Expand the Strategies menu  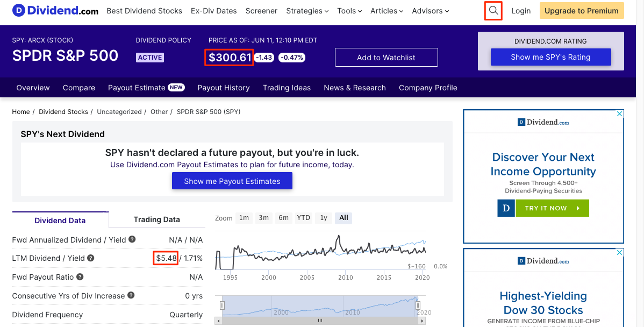(307, 11)
